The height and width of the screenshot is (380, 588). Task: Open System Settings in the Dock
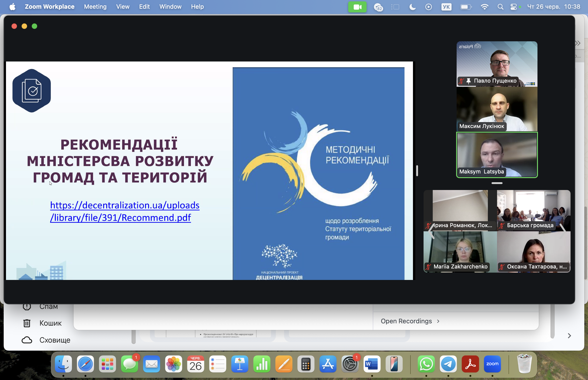(x=350, y=364)
